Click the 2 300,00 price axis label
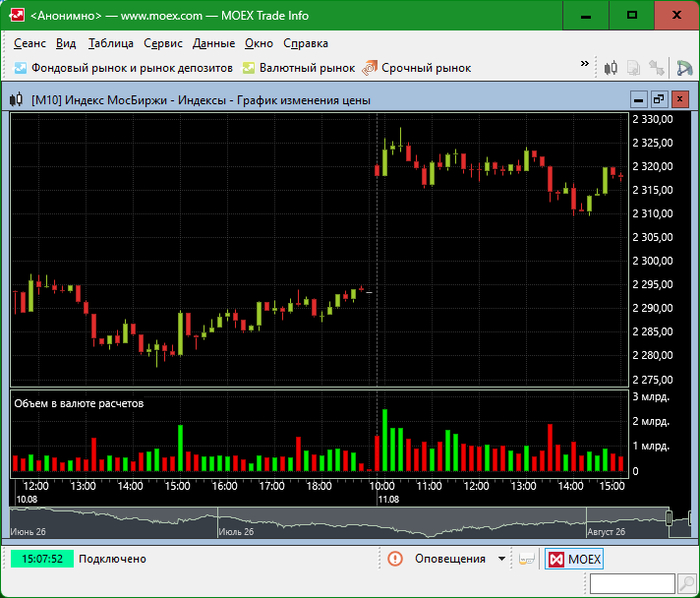Viewport: 700px width, 598px height. 653,261
